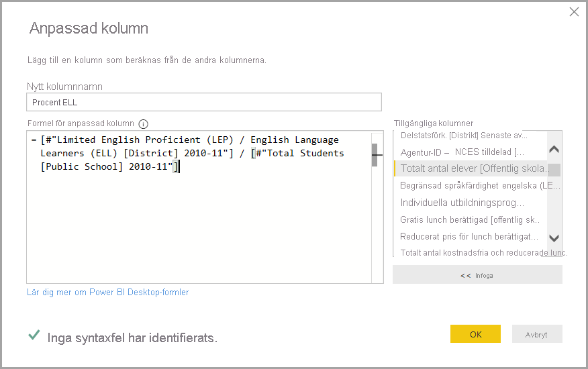Screen dimensions: 588x369
Task: Click the formula editor scrollbar thumb
Action: click(x=375, y=155)
